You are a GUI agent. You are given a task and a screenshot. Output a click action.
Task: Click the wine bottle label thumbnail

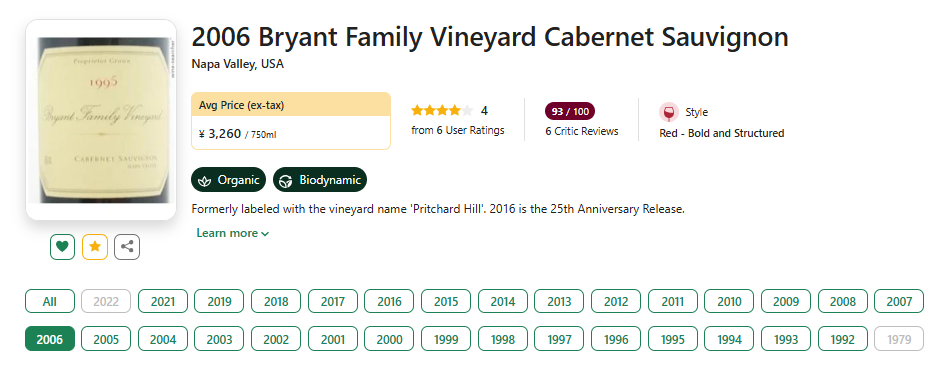pyautogui.click(x=101, y=120)
